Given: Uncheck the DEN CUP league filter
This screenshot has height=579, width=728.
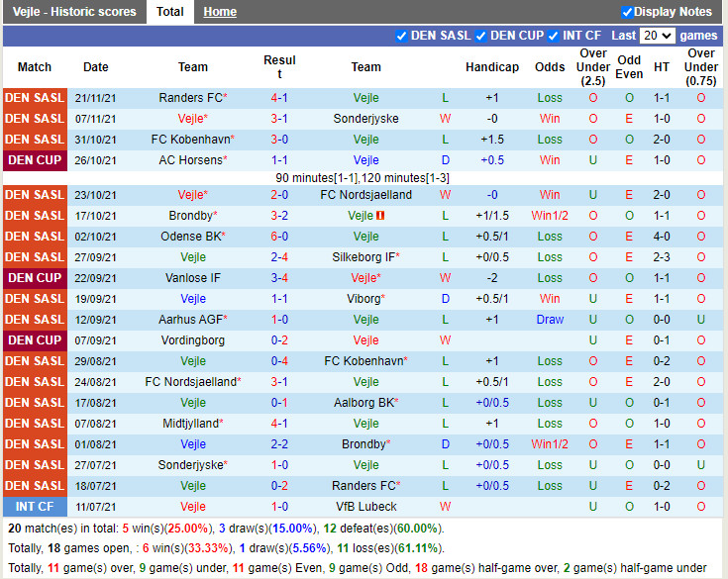Looking at the screenshot, I should [480, 36].
